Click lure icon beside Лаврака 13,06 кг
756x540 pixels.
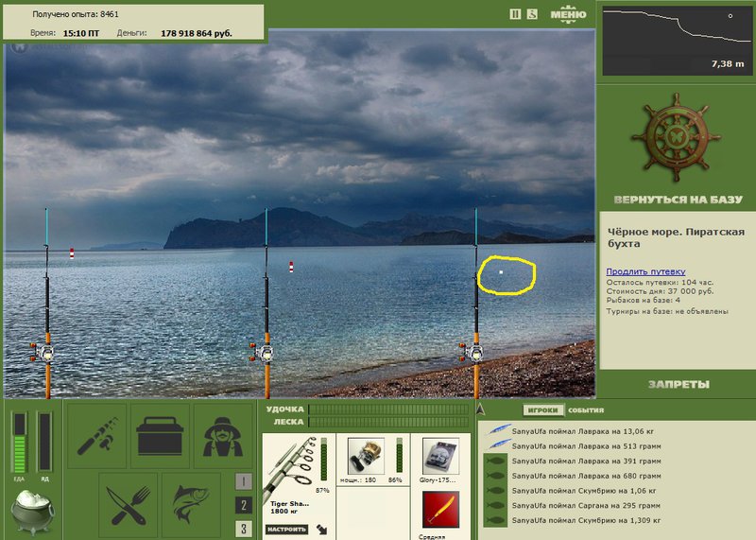pyautogui.click(x=499, y=429)
